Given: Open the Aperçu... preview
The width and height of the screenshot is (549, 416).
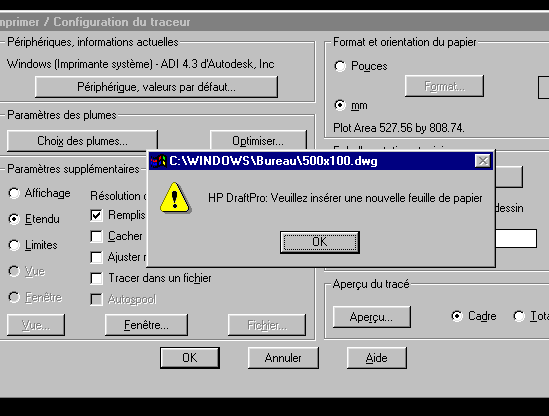Looking at the screenshot, I should click(371, 317).
